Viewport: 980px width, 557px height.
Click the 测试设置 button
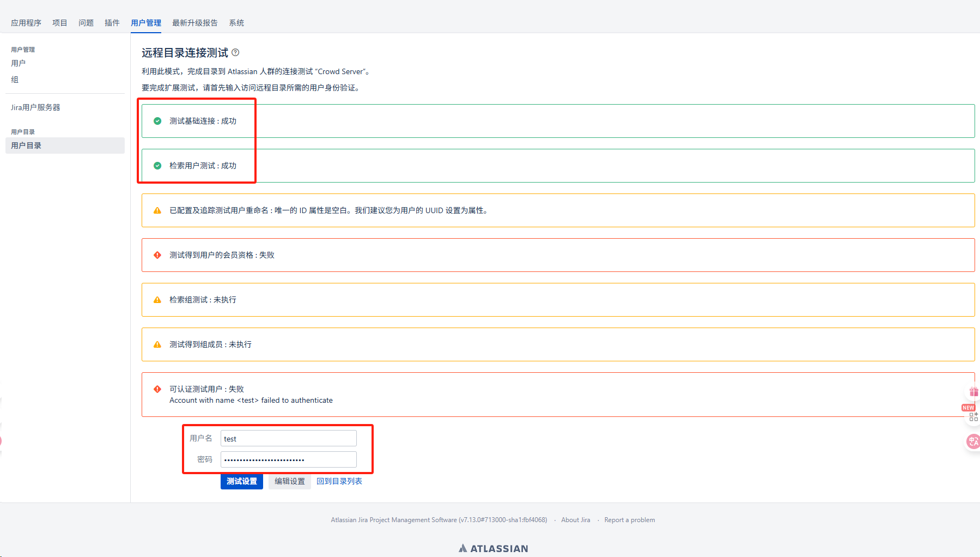coord(242,481)
